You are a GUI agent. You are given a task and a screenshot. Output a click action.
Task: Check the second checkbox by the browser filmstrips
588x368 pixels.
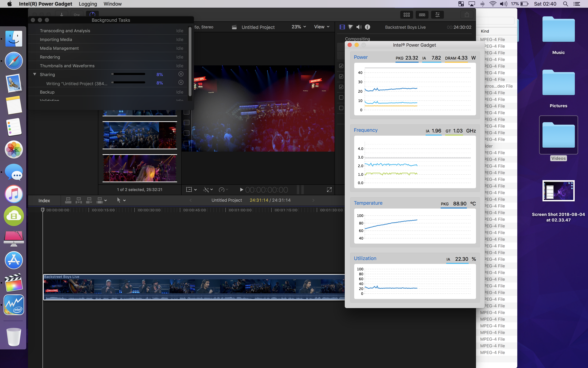(186, 122)
